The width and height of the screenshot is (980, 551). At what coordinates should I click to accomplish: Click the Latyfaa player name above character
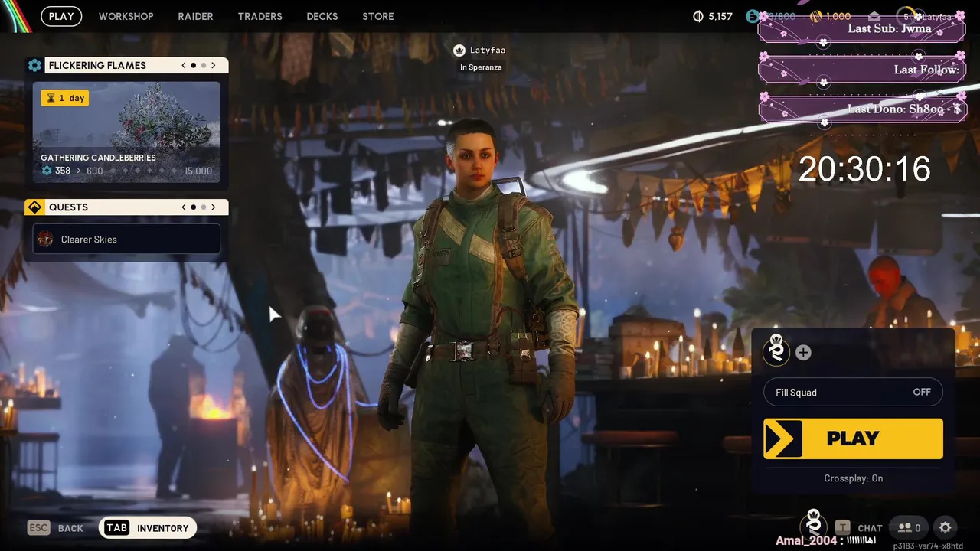[x=488, y=51]
